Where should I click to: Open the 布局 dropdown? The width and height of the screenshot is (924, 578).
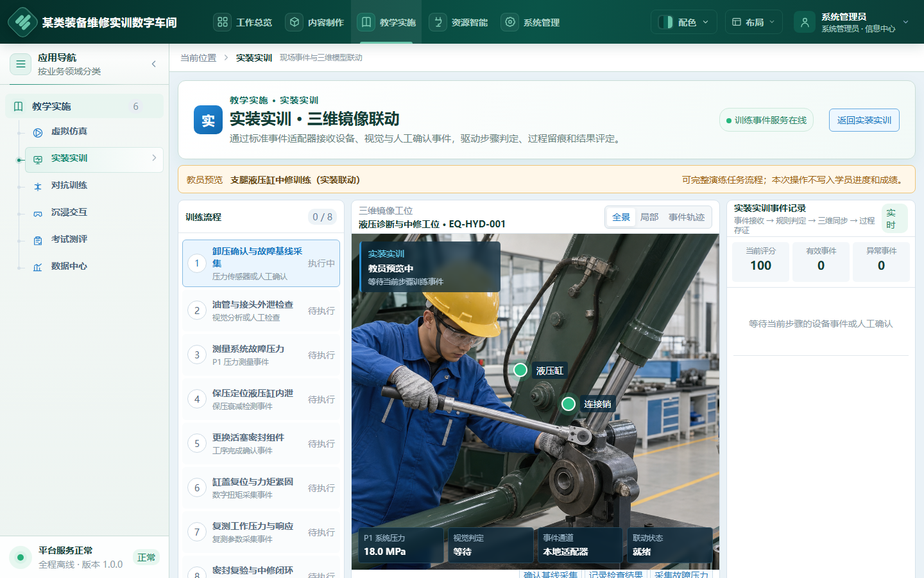point(754,22)
